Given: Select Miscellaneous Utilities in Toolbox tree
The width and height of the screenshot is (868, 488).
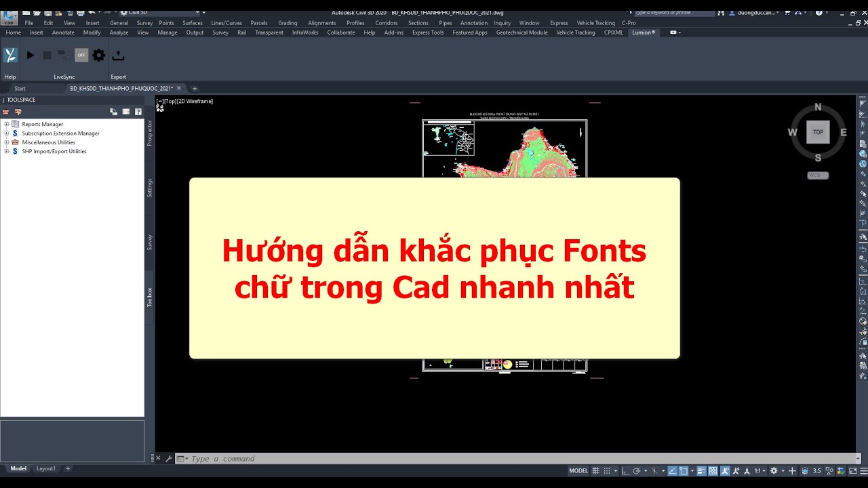Looking at the screenshot, I should coord(48,142).
